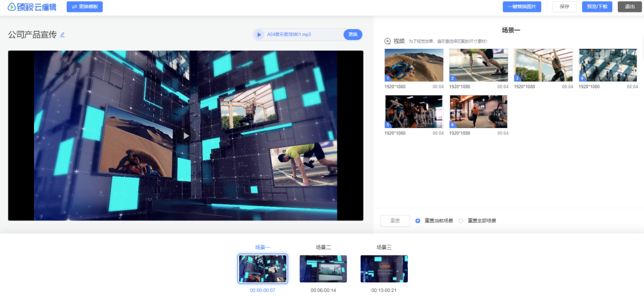644x296 pixels.
Task: Select the 重置当前场景 radio option
Action: [x=417, y=220]
